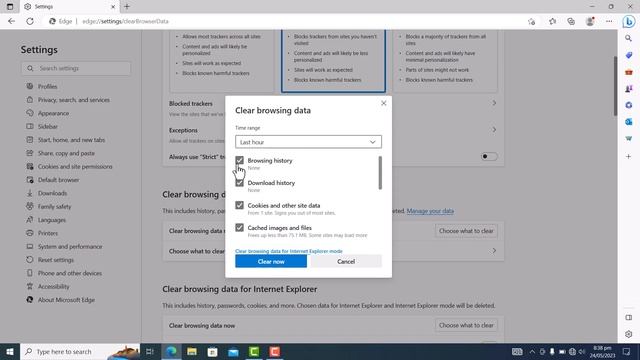Open a new tab with plus button

click(127, 7)
